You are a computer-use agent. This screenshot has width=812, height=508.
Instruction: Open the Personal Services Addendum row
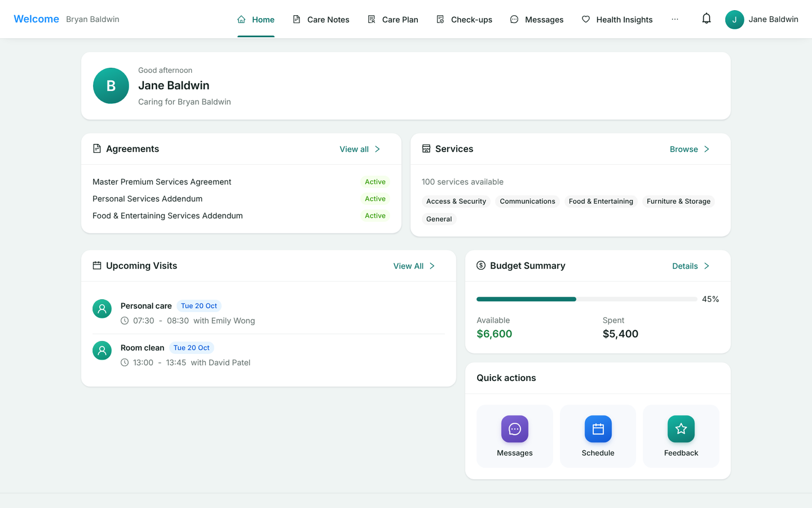[241, 199]
